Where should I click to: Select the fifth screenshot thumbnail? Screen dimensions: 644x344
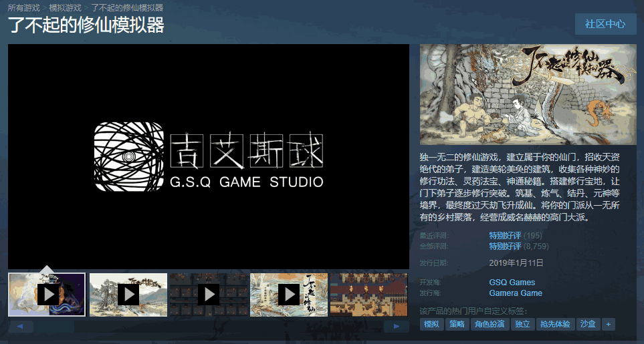tap(368, 294)
